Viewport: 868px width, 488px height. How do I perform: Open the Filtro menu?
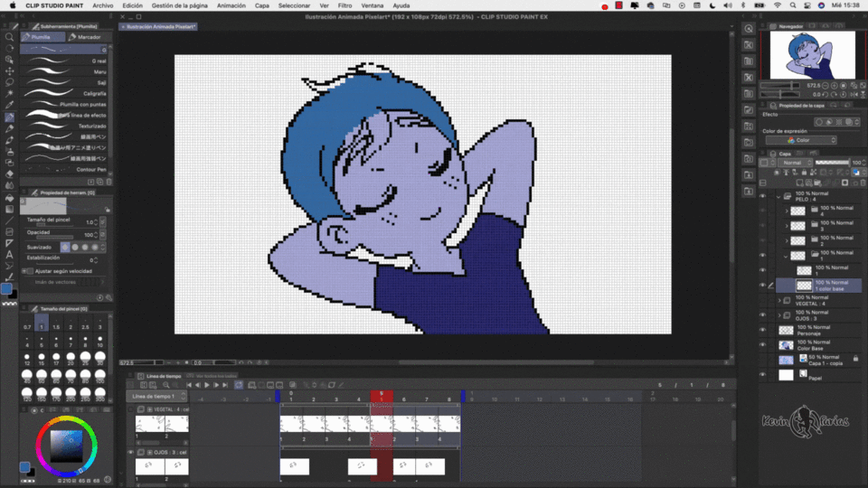[x=344, y=5]
